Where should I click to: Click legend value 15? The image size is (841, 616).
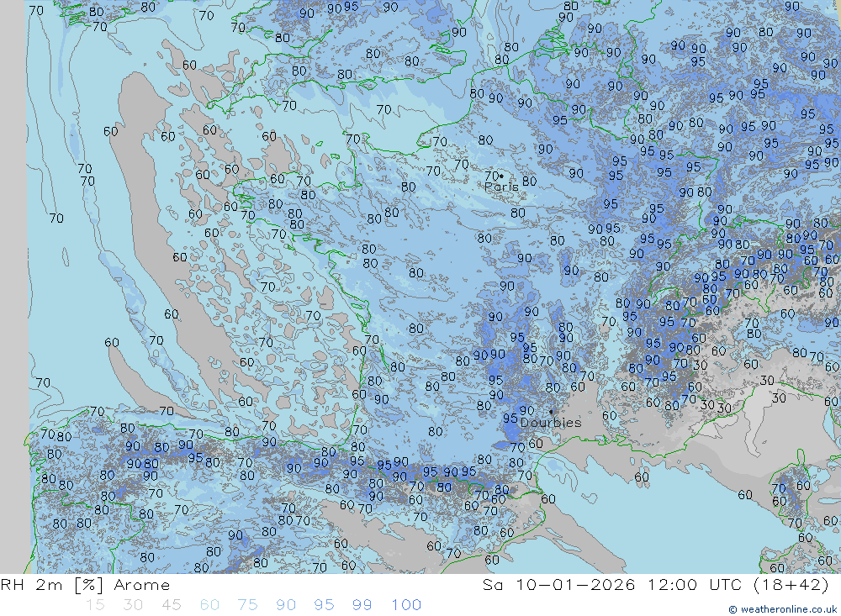pyautogui.click(x=95, y=605)
